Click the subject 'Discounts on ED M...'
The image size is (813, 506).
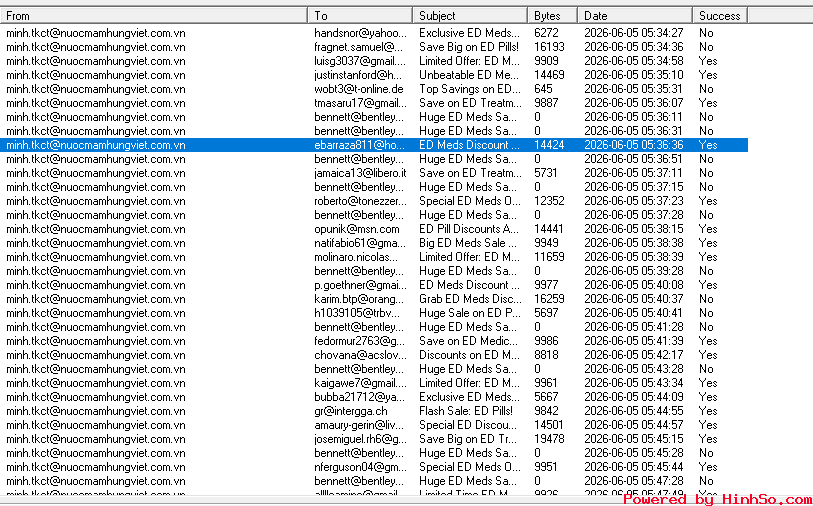pos(469,355)
